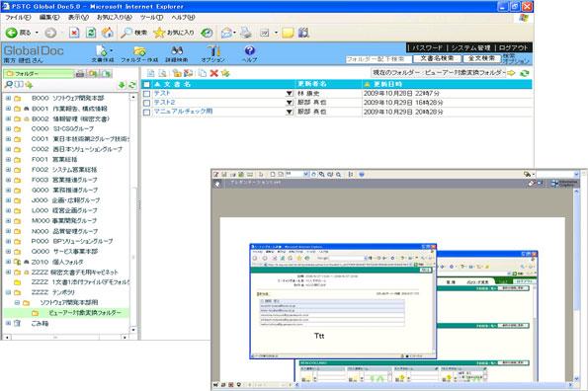
Task: Click the hand pan tool in viewer toolbar
Action: coord(313,175)
